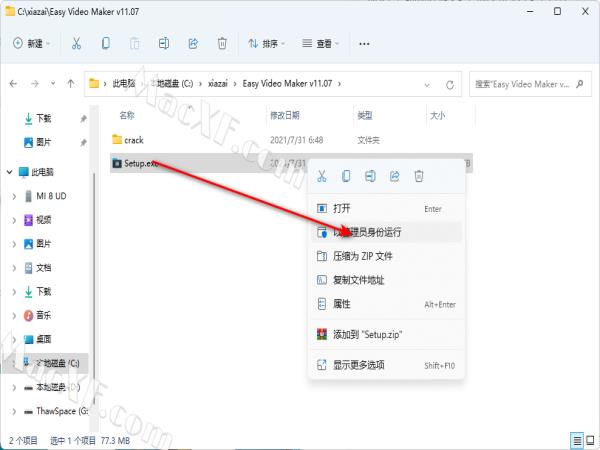Go back with the left arrow button
This screenshot has height=450, width=600.
(13, 83)
